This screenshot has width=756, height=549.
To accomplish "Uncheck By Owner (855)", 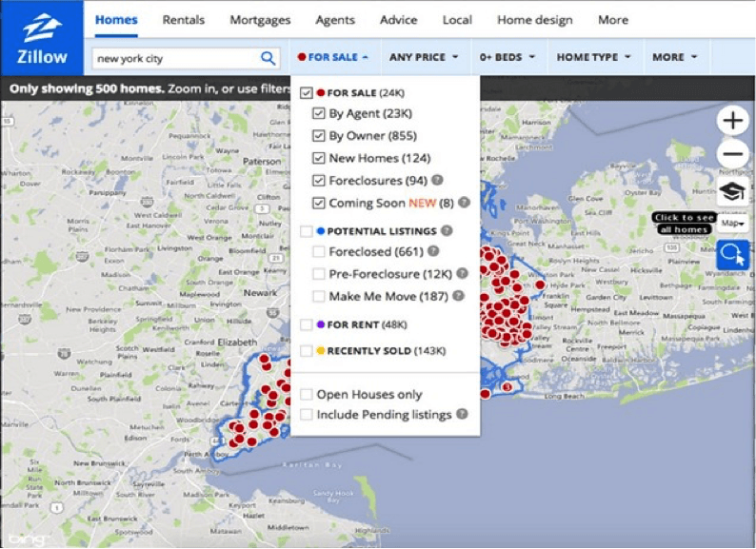I will click(x=318, y=135).
